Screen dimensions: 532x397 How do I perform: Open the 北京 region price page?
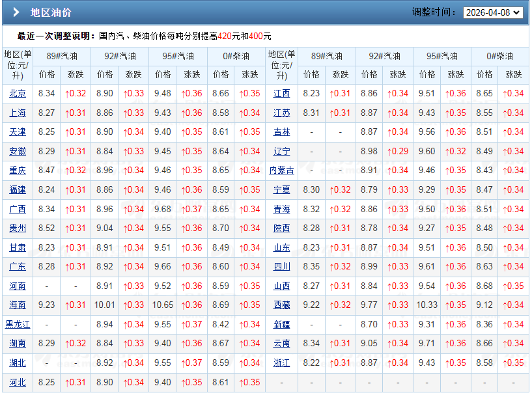coord(17,93)
